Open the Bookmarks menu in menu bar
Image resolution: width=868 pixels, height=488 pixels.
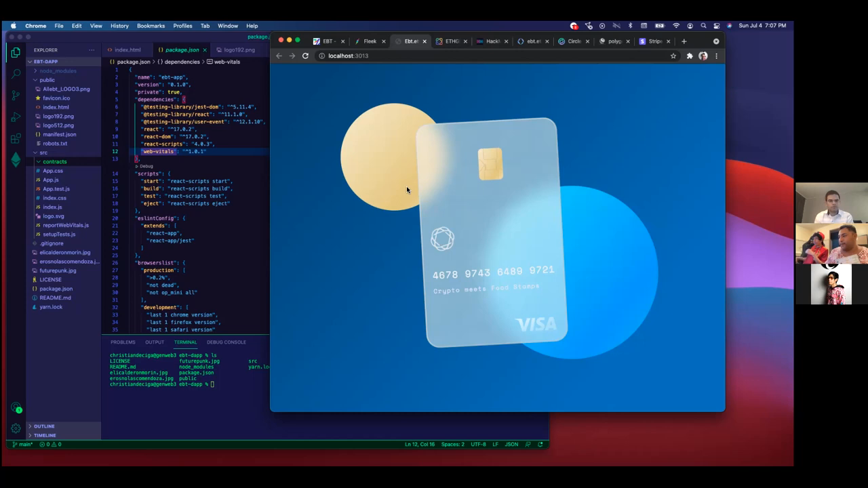tap(151, 26)
